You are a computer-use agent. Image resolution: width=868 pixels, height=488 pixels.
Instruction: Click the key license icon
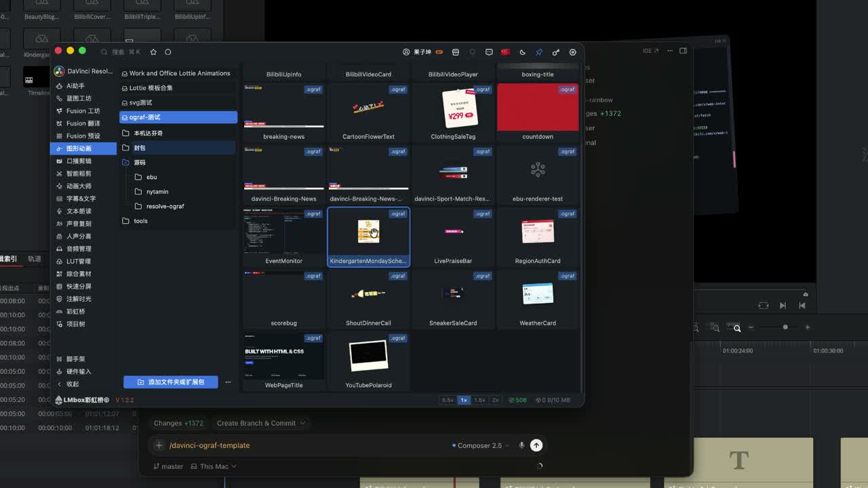point(555,52)
